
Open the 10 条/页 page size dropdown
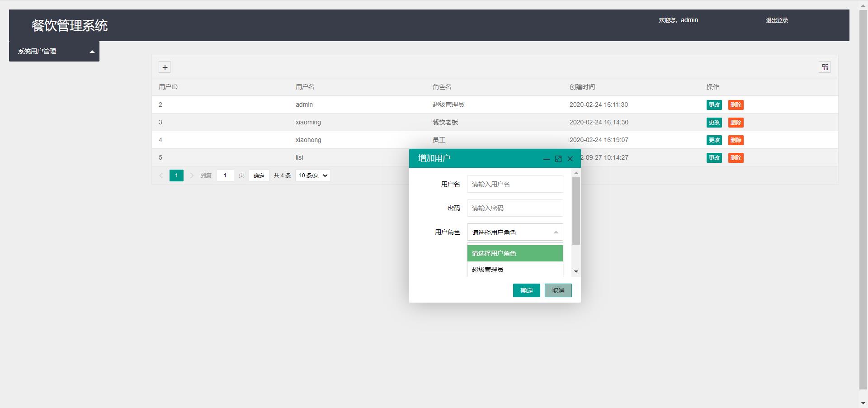click(313, 176)
